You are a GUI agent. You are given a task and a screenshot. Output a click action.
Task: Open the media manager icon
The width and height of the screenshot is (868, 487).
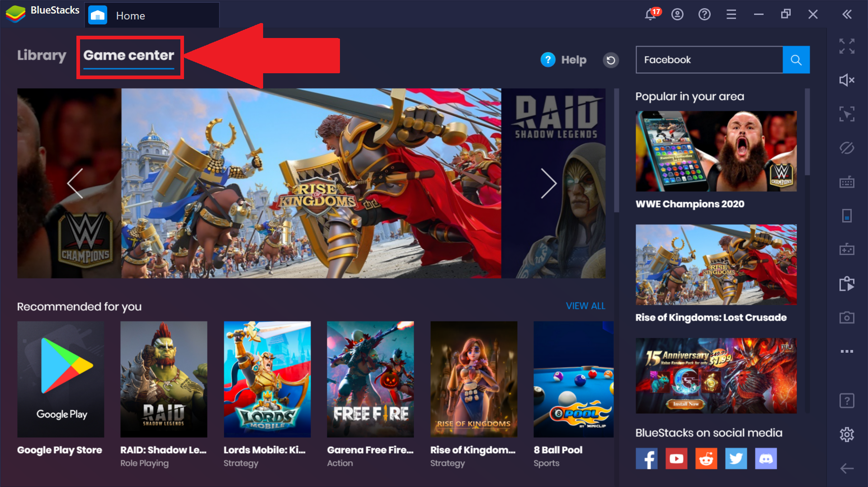[x=847, y=284]
